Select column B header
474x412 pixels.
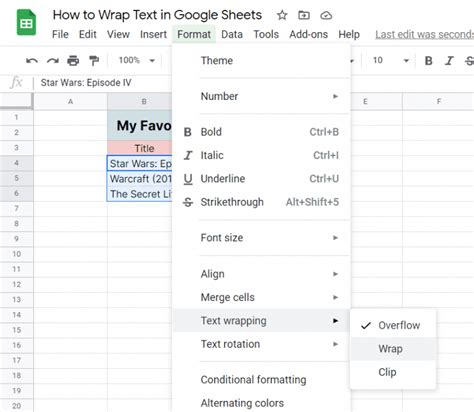pos(140,101)
